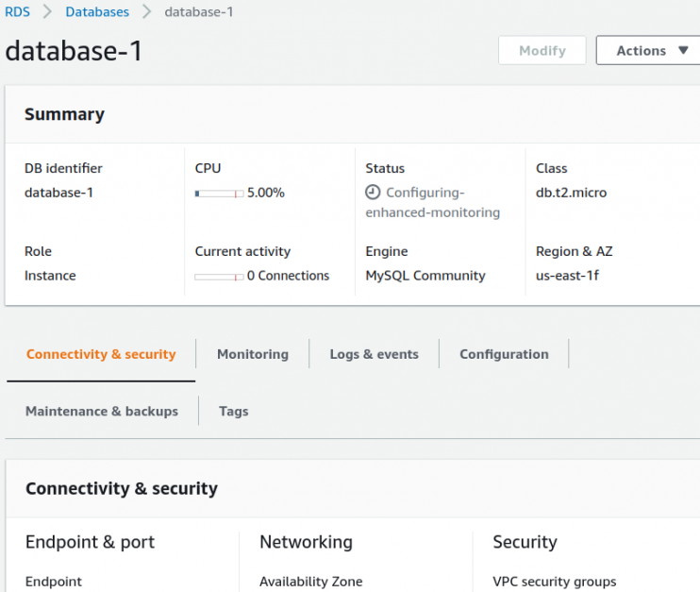Go to RDS breadcrumb link
Viewport: 700px width, 592px height.
(17, 12)
